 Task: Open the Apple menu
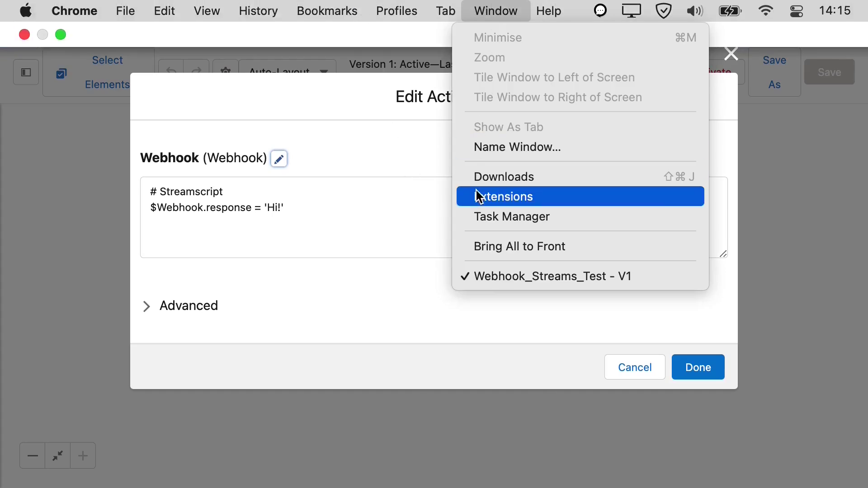(x=26, y=10)
